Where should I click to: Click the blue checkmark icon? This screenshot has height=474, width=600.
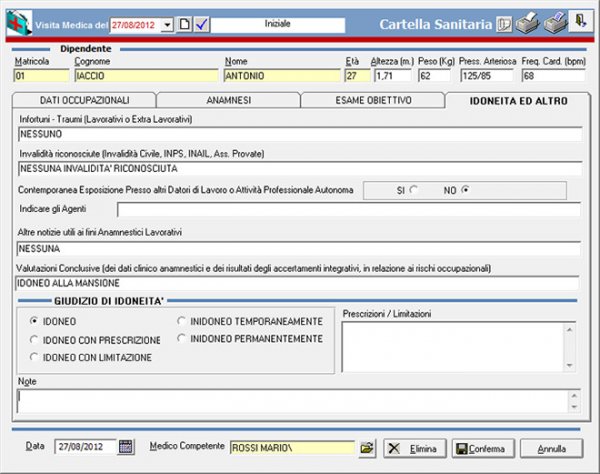(x=199, y=23)
